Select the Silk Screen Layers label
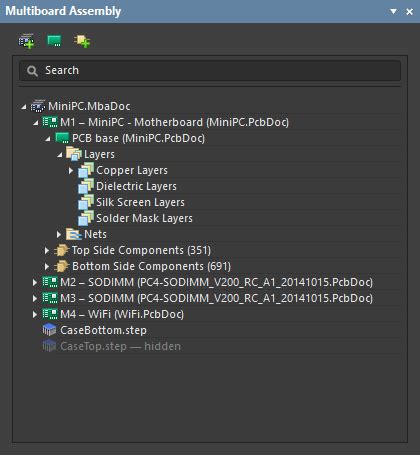Screen dimensions: 420x455 pyautogui.click(x=140, y=202)
